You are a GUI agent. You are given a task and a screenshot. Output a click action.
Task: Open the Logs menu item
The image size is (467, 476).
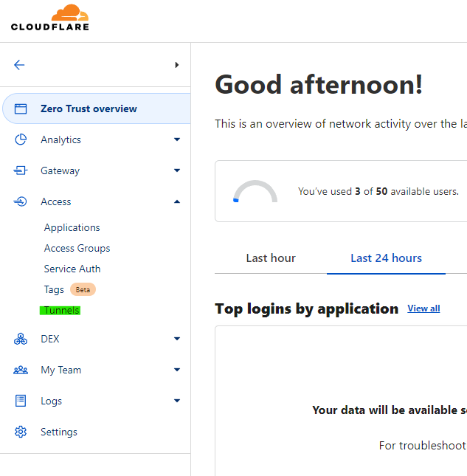[52, 401]
